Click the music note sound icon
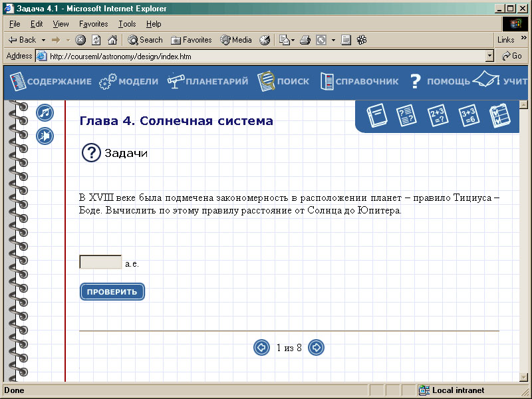Image resolution: width=532 pixels, height=399 pixels. pyautogui.click(x=45, y=112)
